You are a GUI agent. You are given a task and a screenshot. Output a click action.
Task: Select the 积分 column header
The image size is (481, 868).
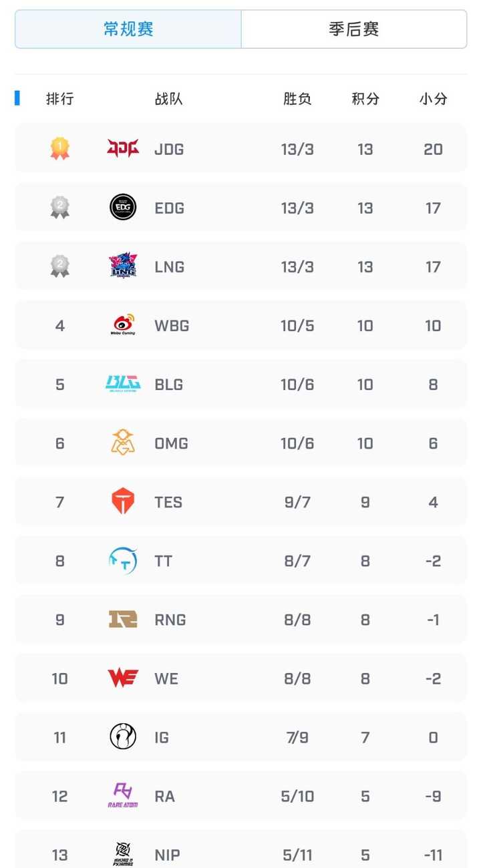pos(365,99)
